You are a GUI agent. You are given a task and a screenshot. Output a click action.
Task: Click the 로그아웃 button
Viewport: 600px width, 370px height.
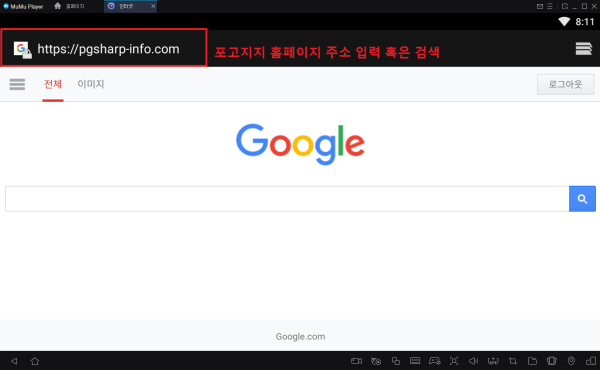click(566, 84)
